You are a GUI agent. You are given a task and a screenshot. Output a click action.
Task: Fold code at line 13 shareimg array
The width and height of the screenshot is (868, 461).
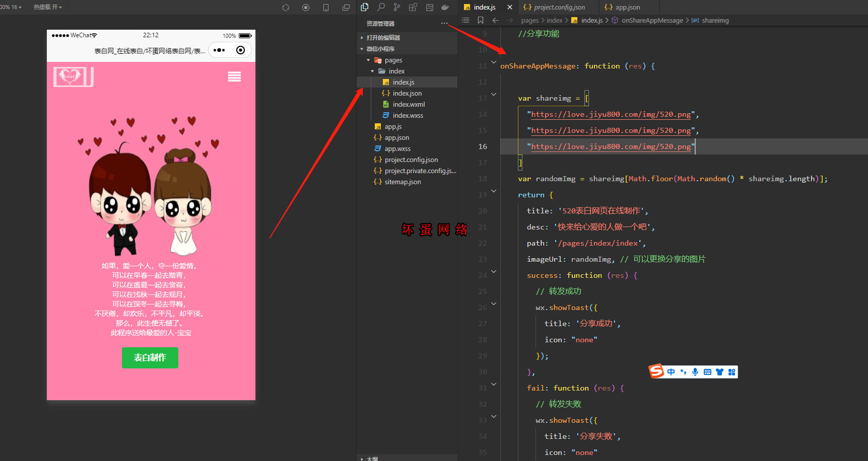pos(494,94)
